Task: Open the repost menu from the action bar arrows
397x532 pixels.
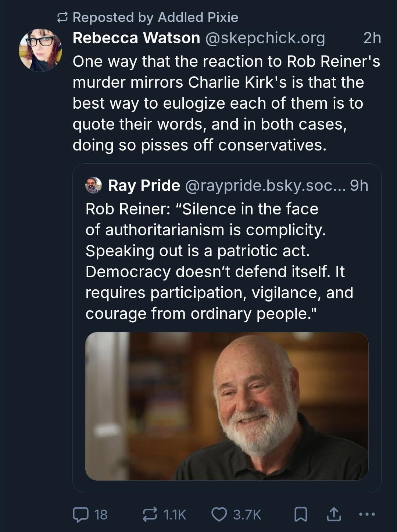Action: (150, 514)
